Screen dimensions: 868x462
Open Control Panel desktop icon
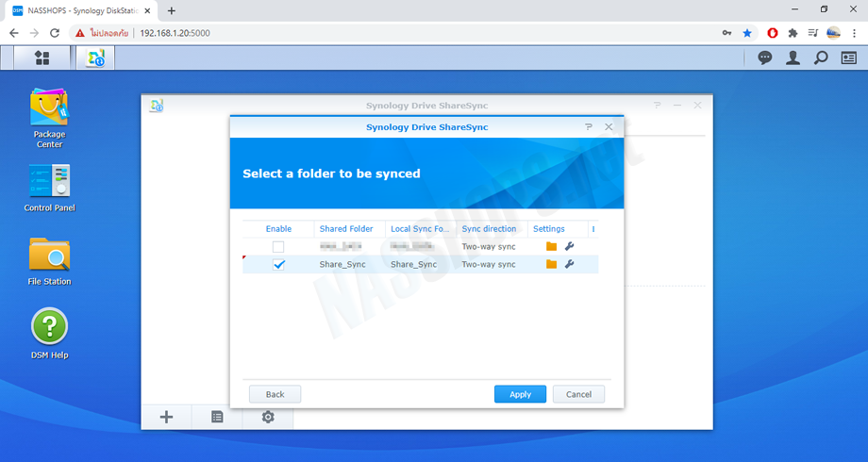[x=49, y=188]
